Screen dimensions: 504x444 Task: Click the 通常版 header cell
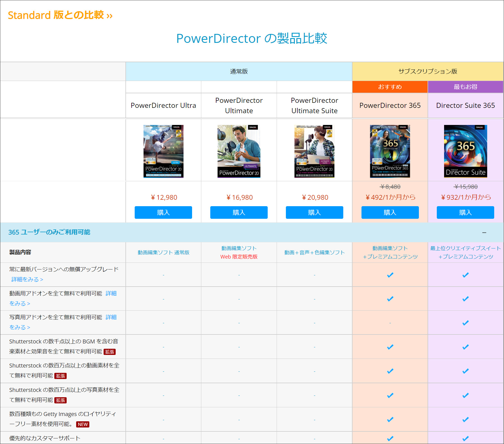point(239,71)
